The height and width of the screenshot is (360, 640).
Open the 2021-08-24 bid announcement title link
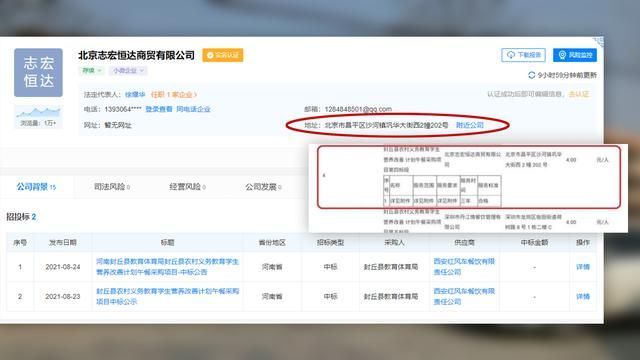(x=167, y=267)
